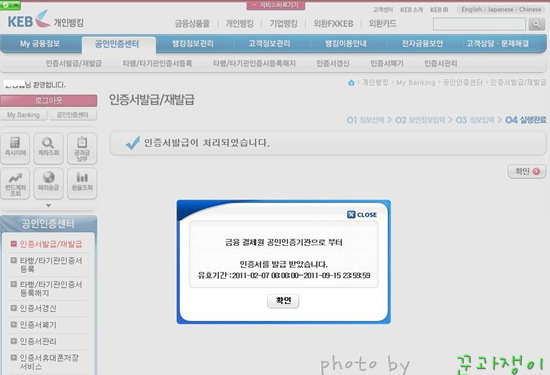Screen dimensions: 550x375
Task: Open 타행/타기관인증서등록해지 submenu item
Action: (254, 63)
